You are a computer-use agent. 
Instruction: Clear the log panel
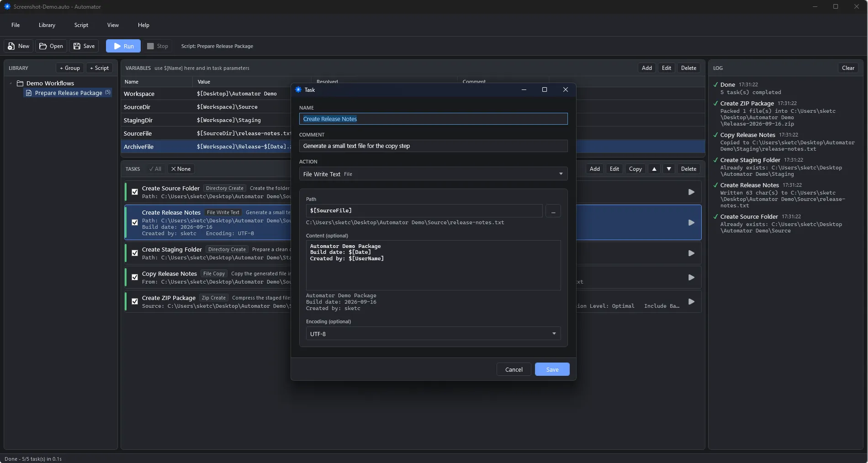pos(848,68)
